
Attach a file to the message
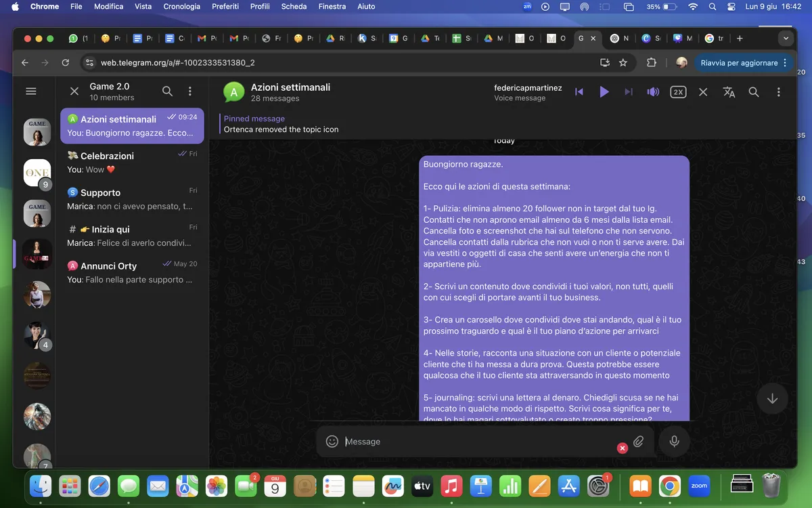point(638,442)
